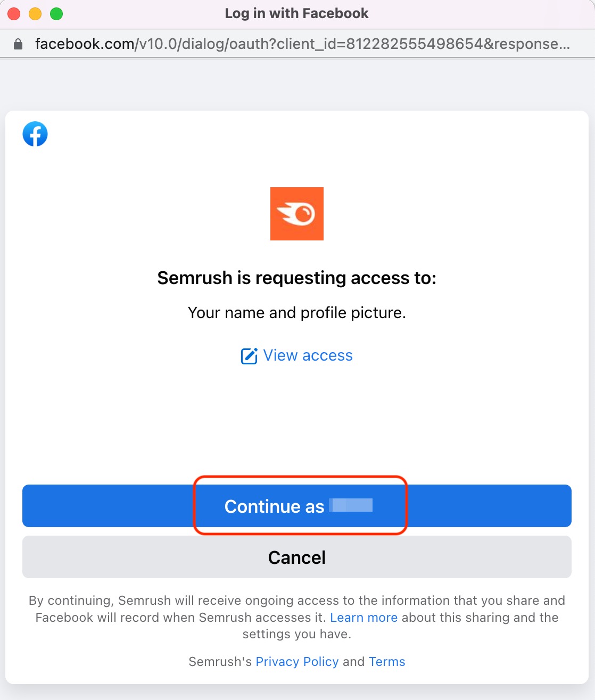Click the requesting access heading text
595x700 pixels.
tap(296, 277)
